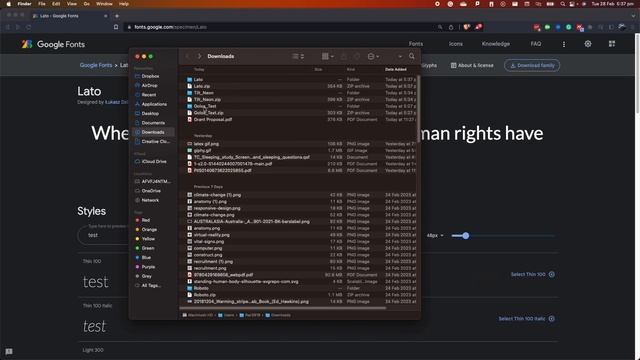
Task: Click the Spotlight search icon in menu bar
Action: coord(562,4)
